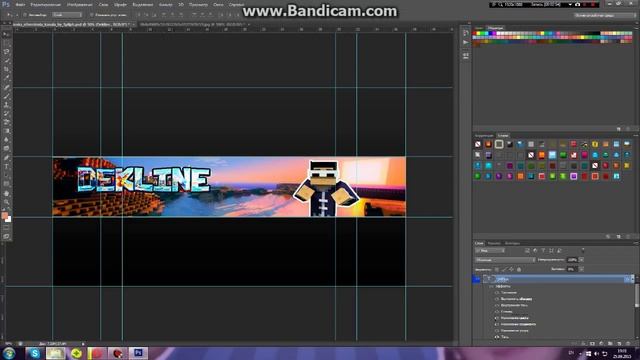
Task: Click the delete layer trash icon
Action: click(628, 344)
